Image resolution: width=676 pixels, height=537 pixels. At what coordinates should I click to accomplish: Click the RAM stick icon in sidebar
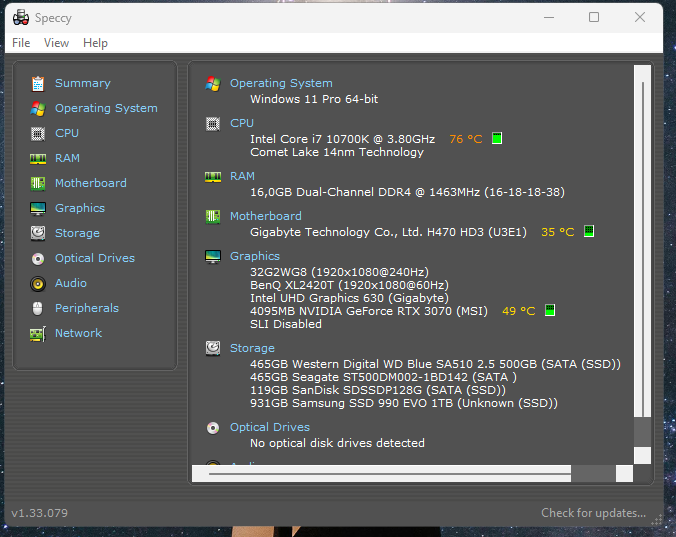(x=38, y=159)
